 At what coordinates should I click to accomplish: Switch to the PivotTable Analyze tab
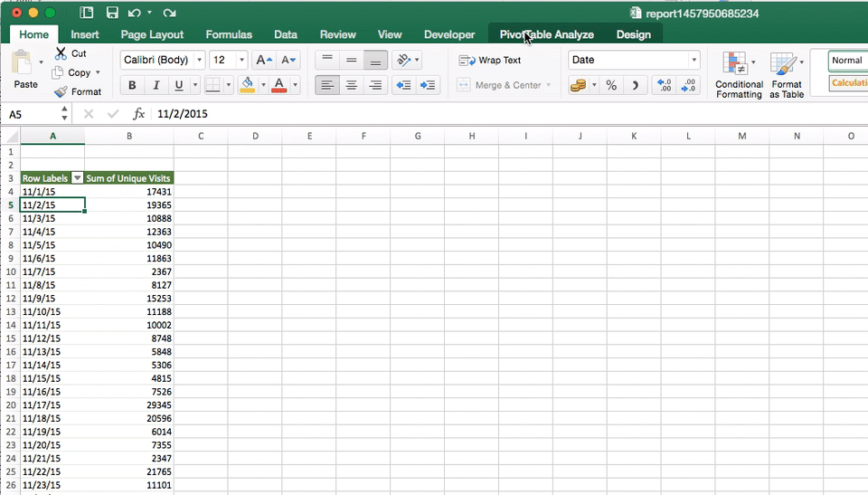(x=546, y=34)
